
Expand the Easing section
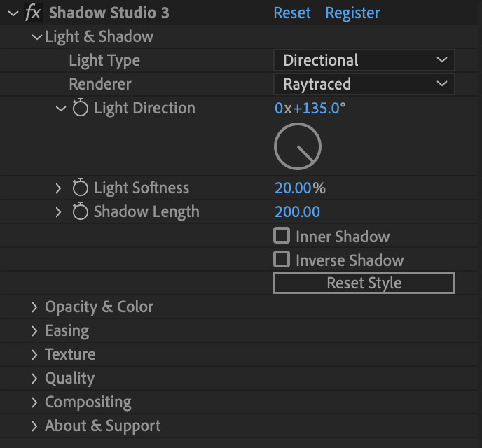pos(34,331)
